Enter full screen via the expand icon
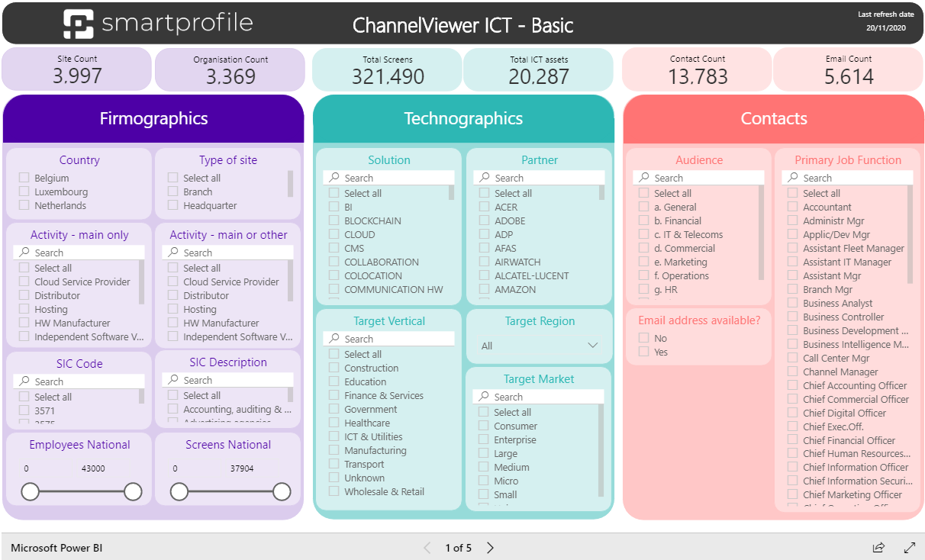Image resolution: width=925 pixels, height=560 pixels. 910,547
